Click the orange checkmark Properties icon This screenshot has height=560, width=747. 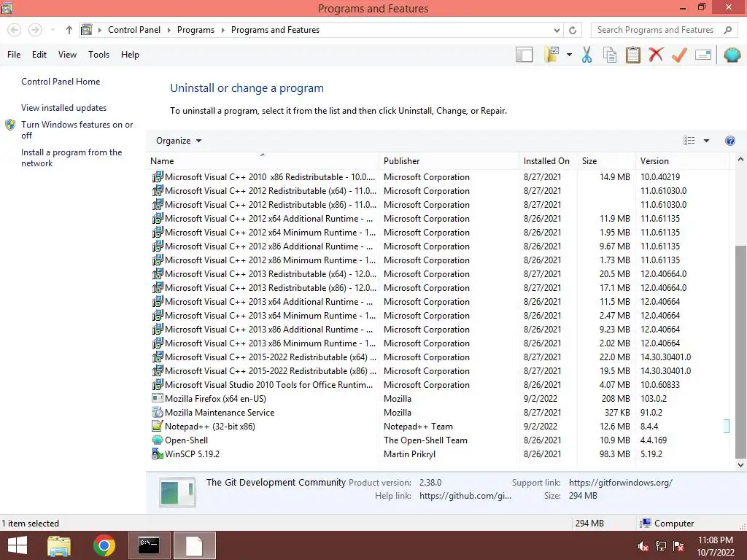coord(679,55)
